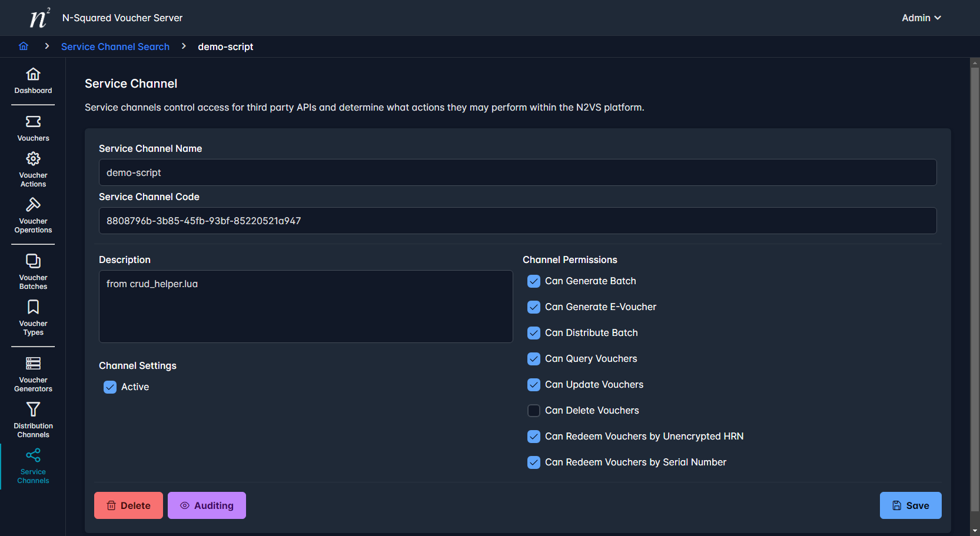
Task: Open Distribution Channels funnel icon
Action: click(x=33, y=410)
